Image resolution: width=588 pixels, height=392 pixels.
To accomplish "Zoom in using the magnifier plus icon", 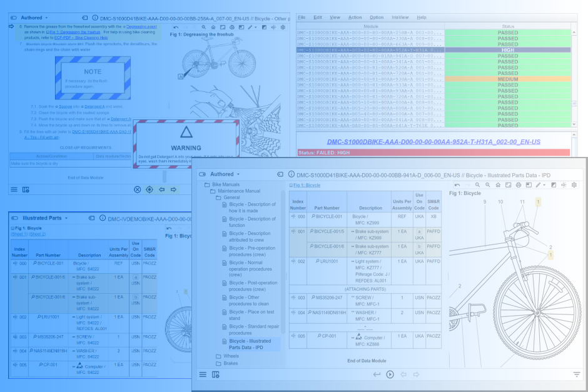I will [477, 184].
